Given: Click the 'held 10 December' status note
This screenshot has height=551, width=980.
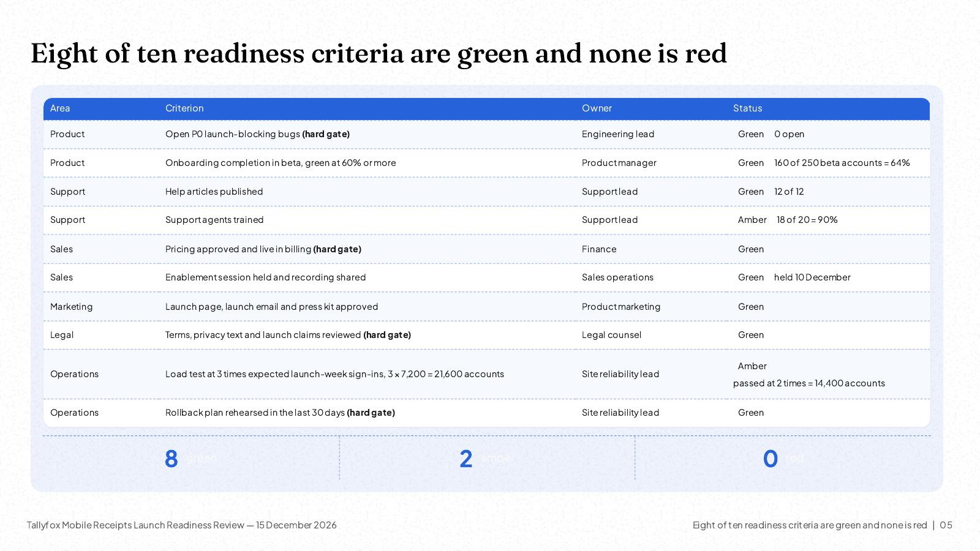Looking at the screenshot, I should tap(812, 277).
